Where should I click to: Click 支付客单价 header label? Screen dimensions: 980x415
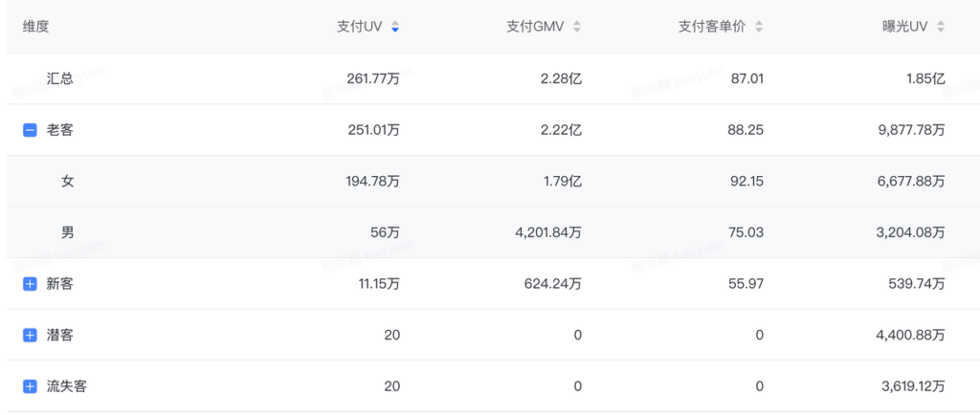tap(713, 27)
